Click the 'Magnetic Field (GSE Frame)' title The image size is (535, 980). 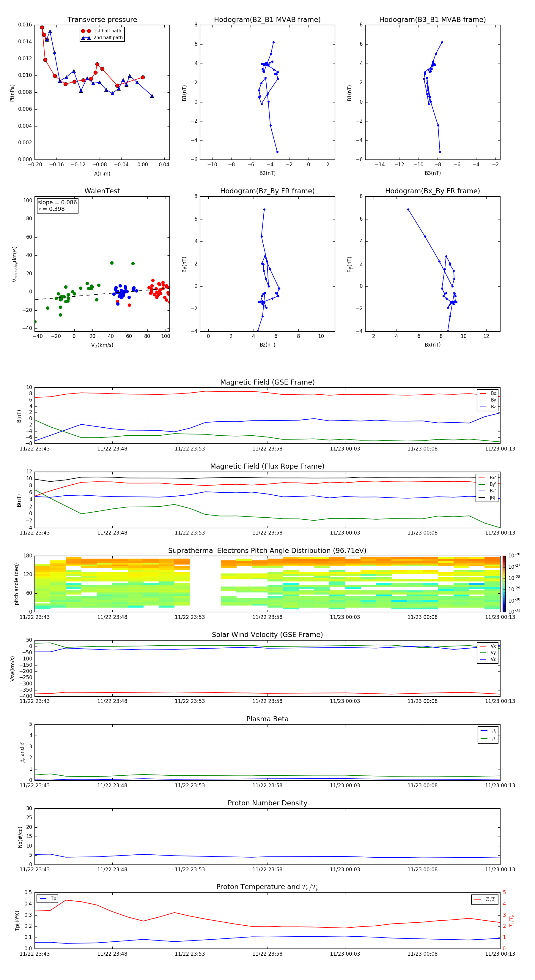(267, 382)
